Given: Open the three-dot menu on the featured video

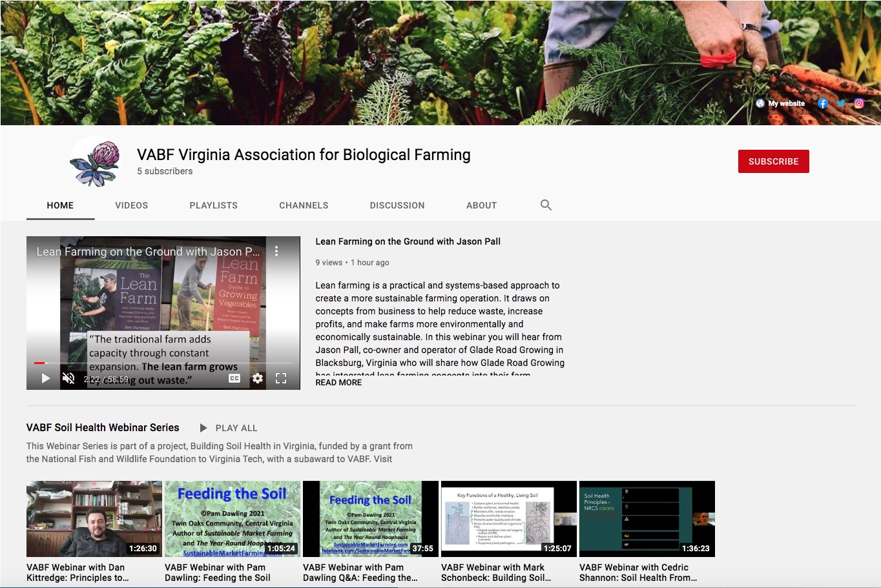Looking at the screenshot, I should (x=276, y=251).
